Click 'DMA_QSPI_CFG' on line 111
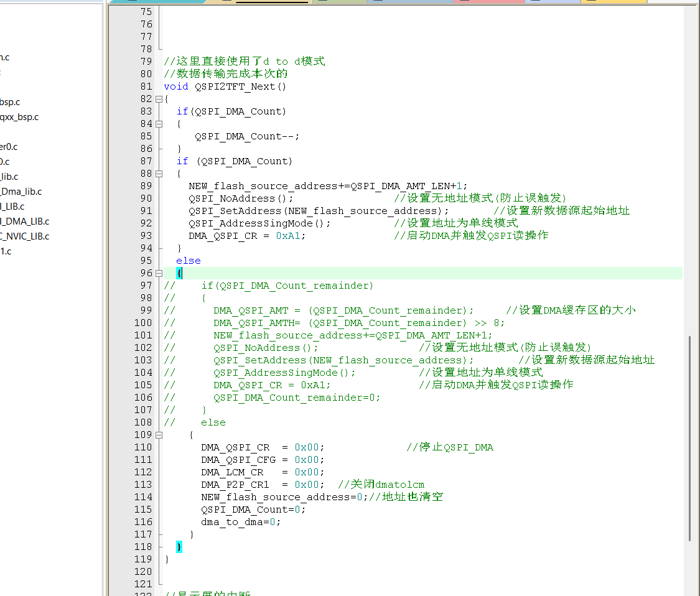The image size is (700, 596). coord(238,460)
